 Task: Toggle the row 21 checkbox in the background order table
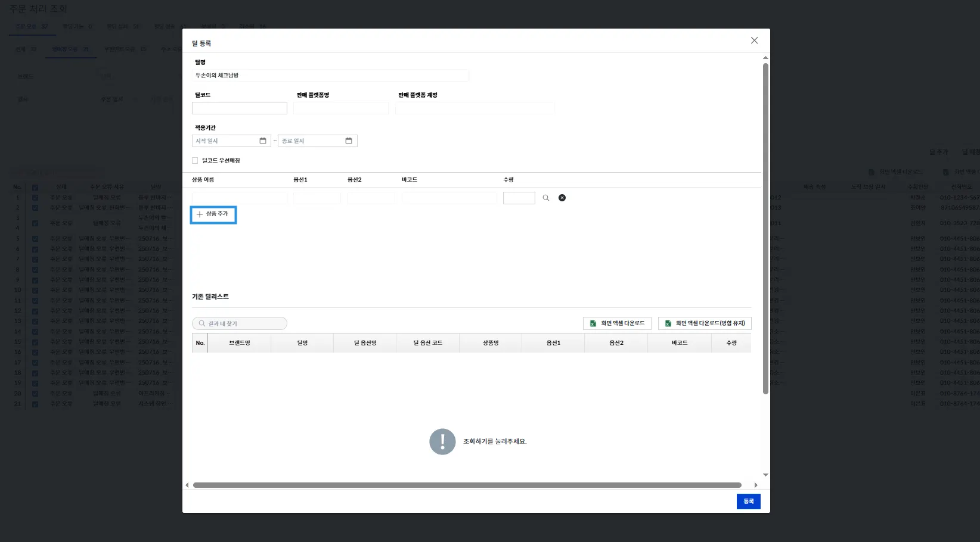tap(35, 404)
